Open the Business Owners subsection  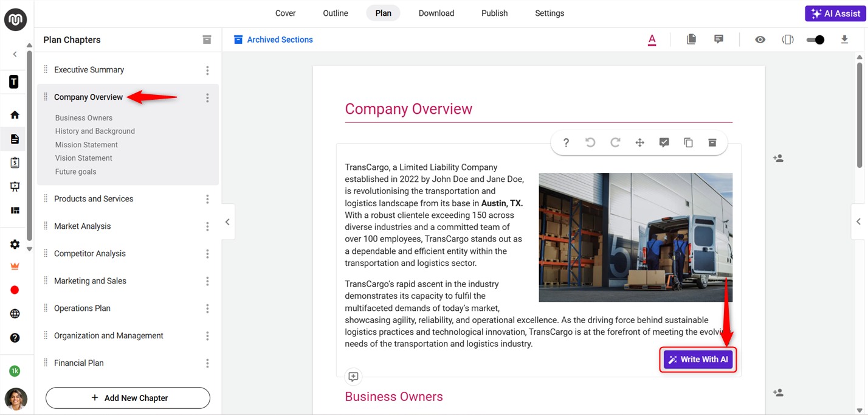point(84,118)
